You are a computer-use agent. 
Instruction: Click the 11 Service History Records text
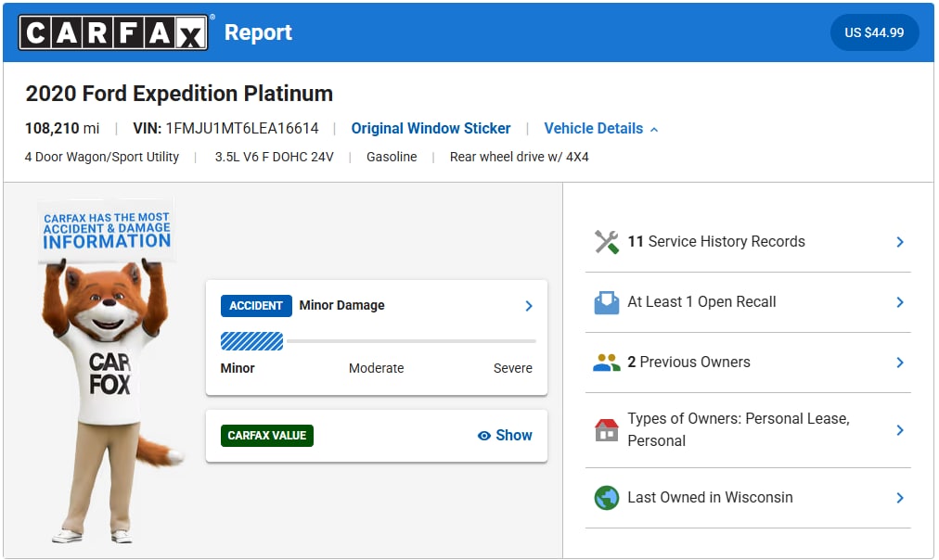[x=716, y=242]
